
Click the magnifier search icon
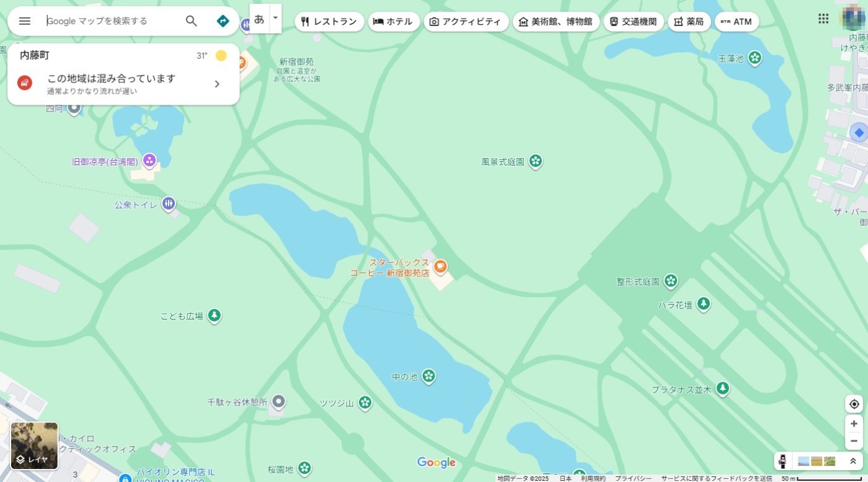pyautogui.click(x=192, y=21)
